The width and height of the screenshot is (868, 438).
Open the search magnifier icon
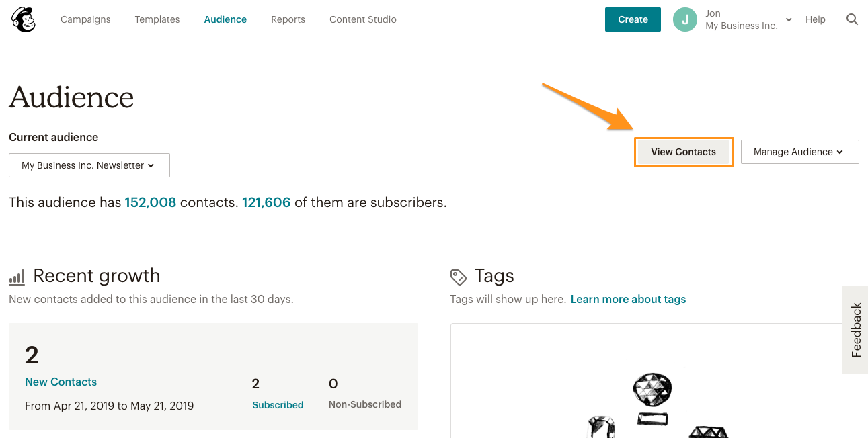[x=852, y=19]
